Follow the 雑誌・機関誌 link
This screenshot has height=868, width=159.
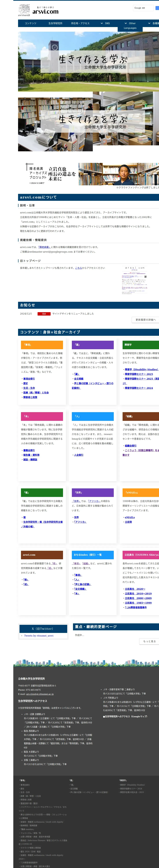click(30, 460)
